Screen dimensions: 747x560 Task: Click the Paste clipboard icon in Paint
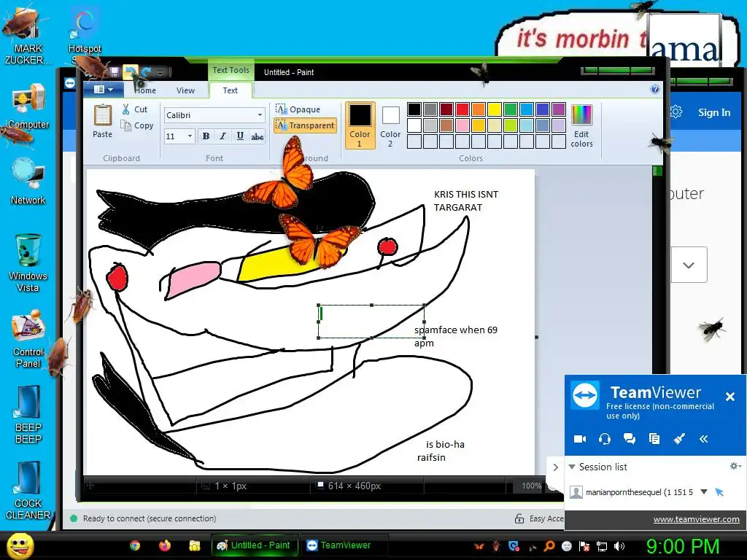pyautogui.click(x=102, y=116)
